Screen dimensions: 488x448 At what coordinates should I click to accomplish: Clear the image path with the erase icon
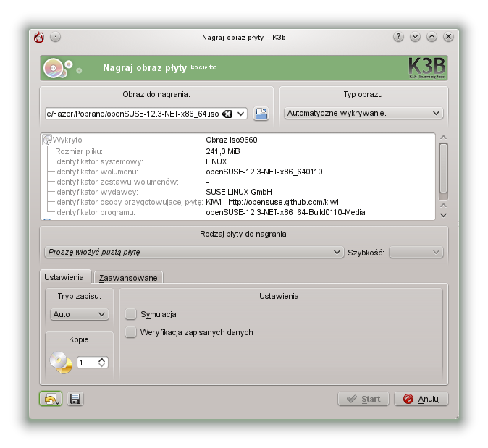pos(227,114)
